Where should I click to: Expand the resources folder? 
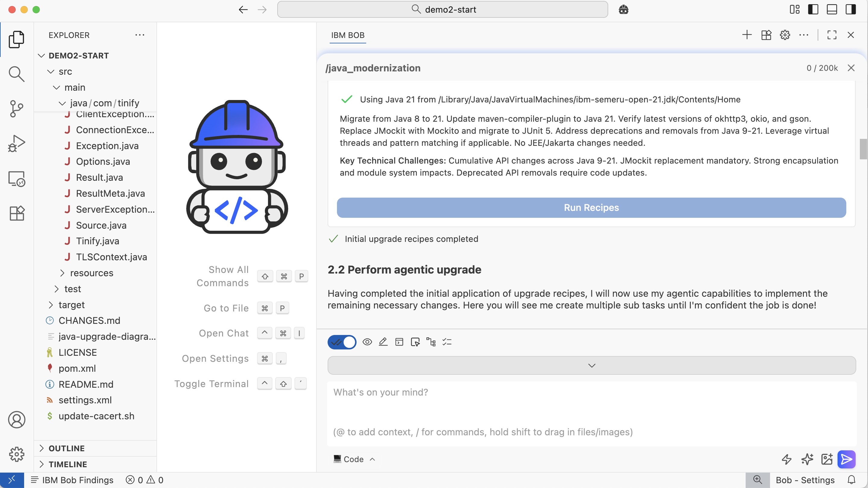pyautogui.click(x=91, y=273)
